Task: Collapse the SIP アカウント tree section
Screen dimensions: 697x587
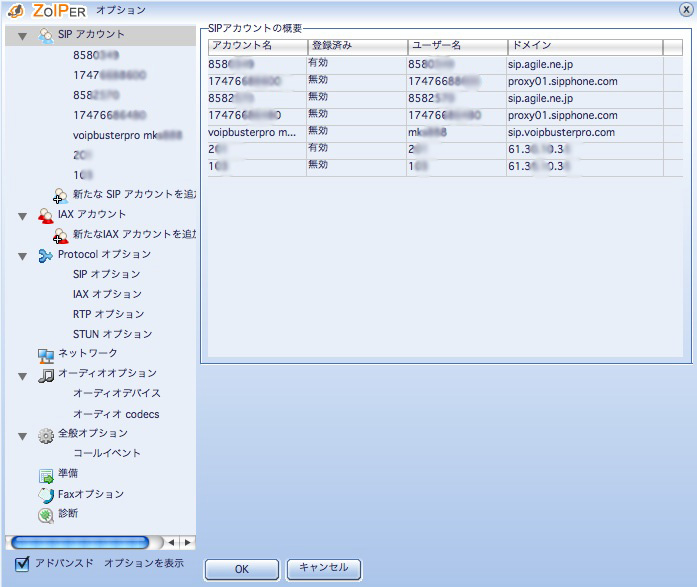Action: tap(22, 36)
